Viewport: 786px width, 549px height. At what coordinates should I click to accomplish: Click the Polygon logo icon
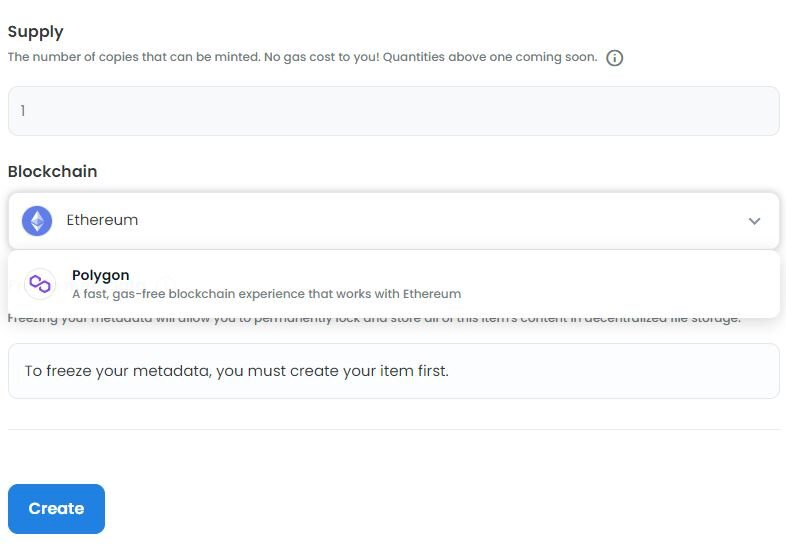tap(40, 284)
